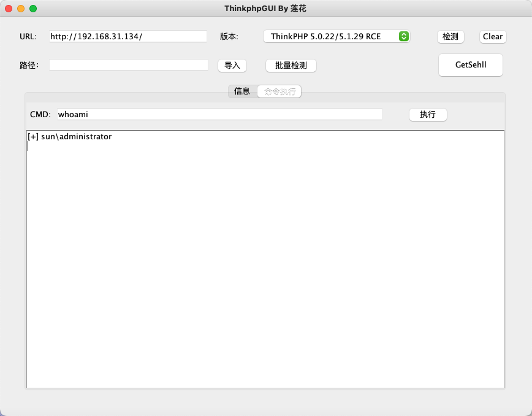Open the ThinkPHP version dropdown
This screenshot has width=532, height=416.
pos(336,36)
